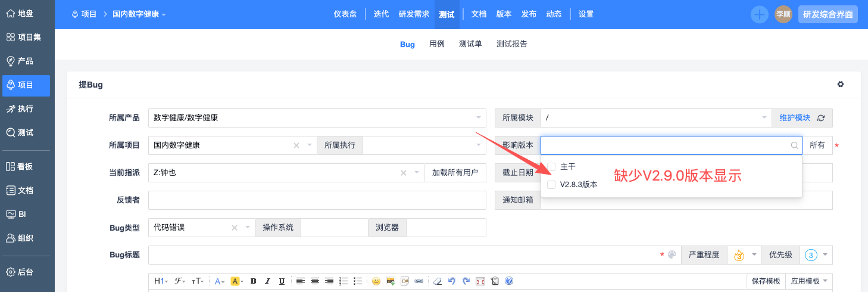Switch to the 迭代 tab

(381, 14)
